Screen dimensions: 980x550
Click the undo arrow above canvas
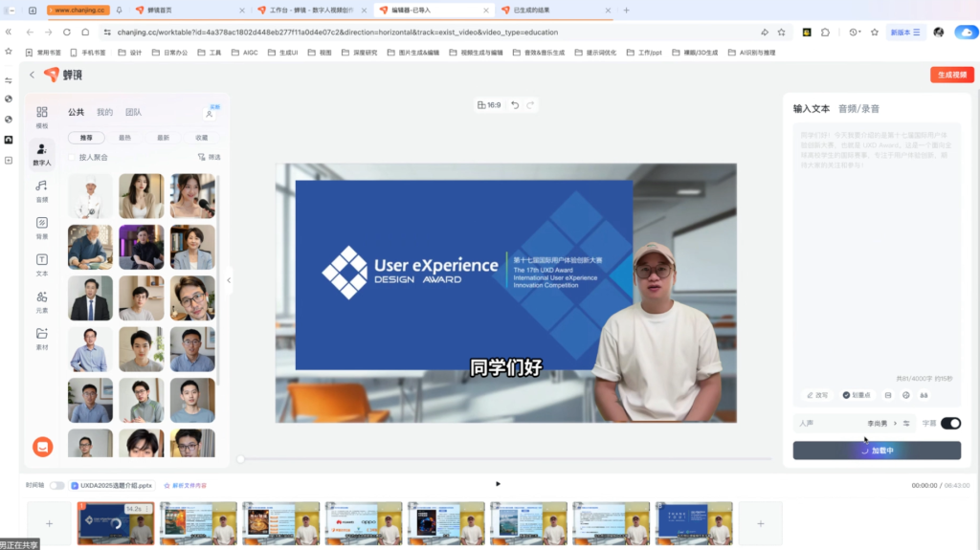[515, 105]
